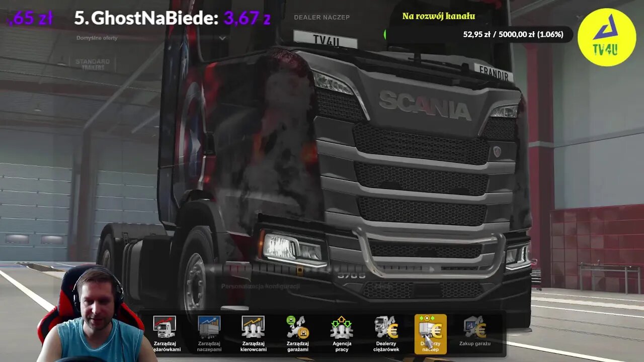
Task: Open Zarządzaj ciężarówkami truck manager icon
Action: [x=165, y=334]
